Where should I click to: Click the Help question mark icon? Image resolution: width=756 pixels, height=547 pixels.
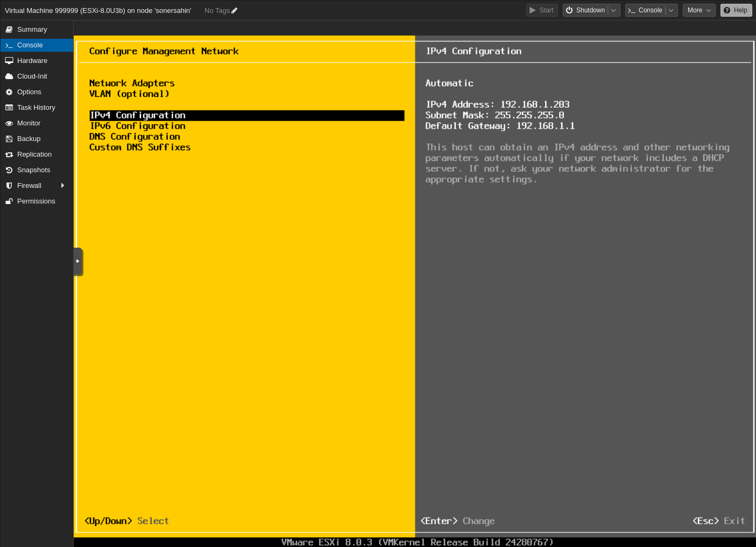[727, 10]
